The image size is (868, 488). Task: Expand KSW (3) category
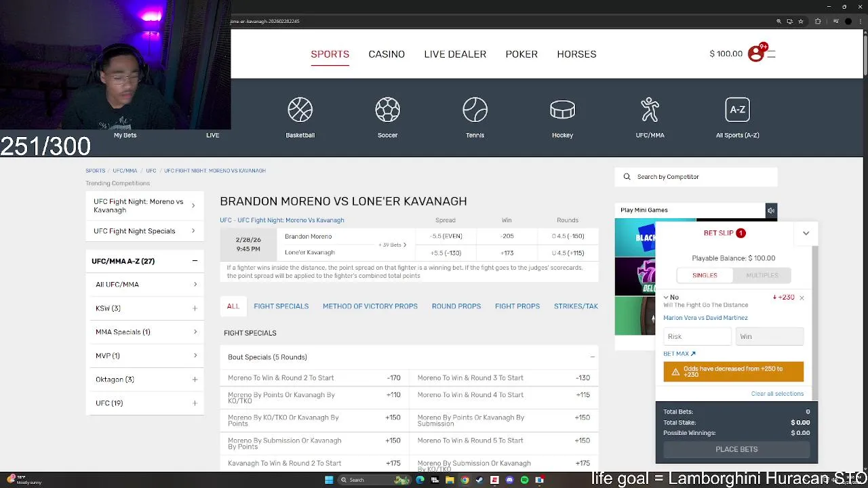195,308
